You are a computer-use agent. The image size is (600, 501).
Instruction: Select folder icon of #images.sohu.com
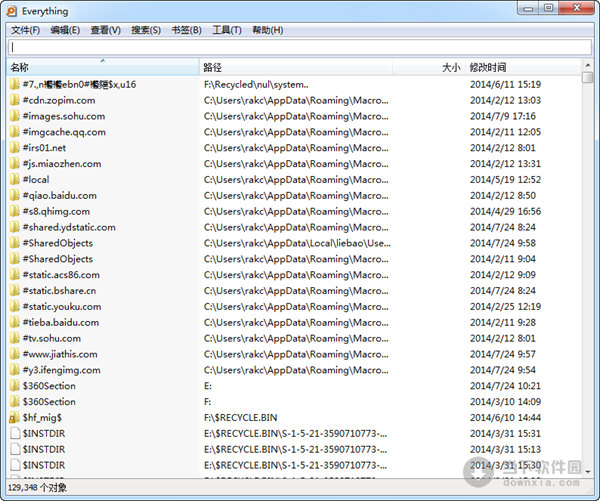pyautogui.click(x=15, y=116)
